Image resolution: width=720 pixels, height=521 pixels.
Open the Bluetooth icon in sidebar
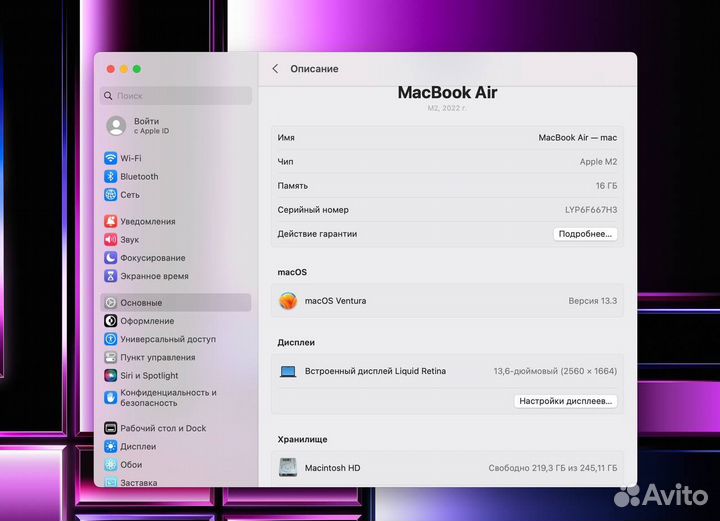click(110, 176)
